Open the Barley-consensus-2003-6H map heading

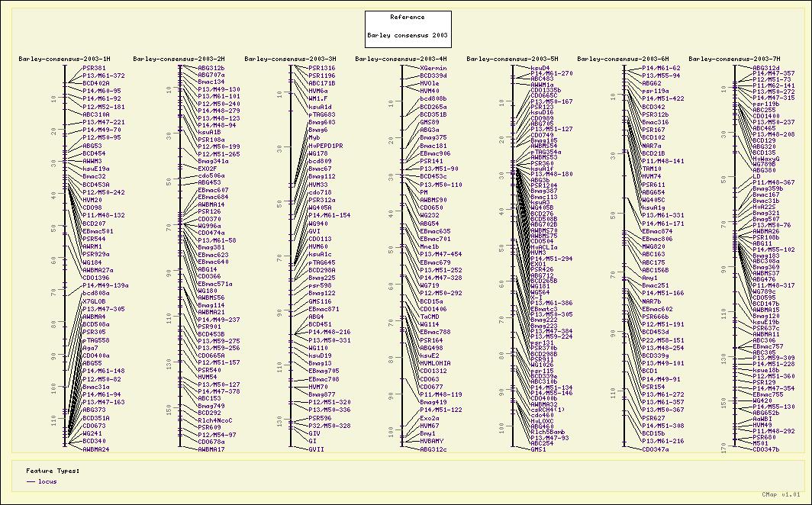point(623,59)
